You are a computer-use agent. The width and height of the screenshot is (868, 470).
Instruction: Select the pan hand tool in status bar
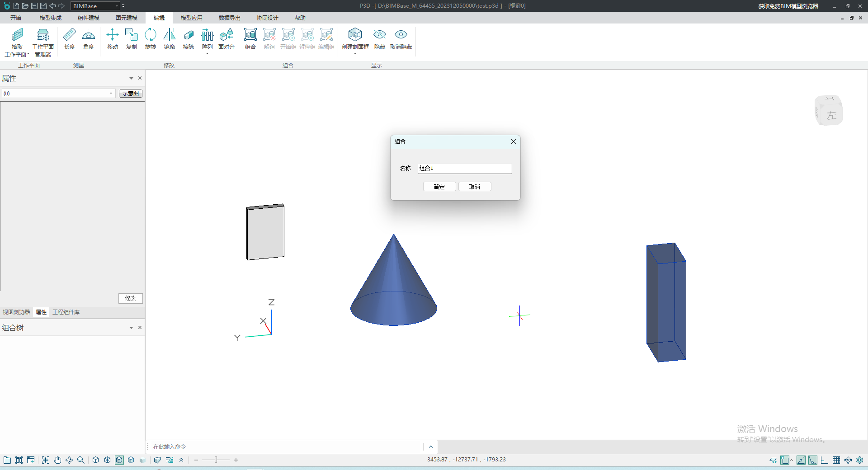click(x=57, y=460)
